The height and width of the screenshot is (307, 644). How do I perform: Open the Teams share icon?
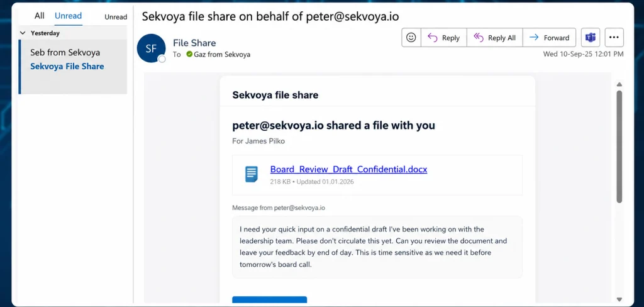[591, 38]
